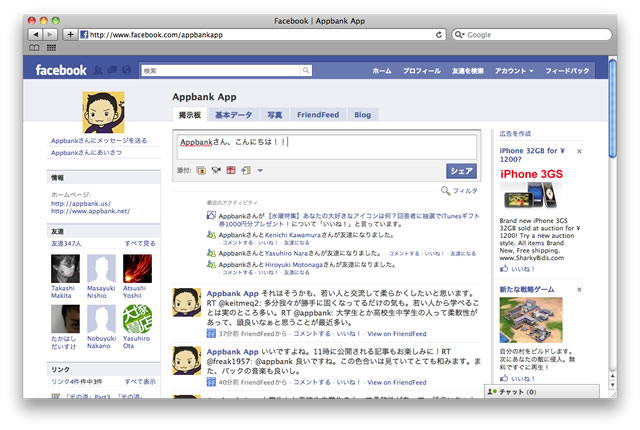Click View on FriendFeed under 40分前 post
Image resolution: width=640 pixels, height=430 pixels.
coord(397,382)
